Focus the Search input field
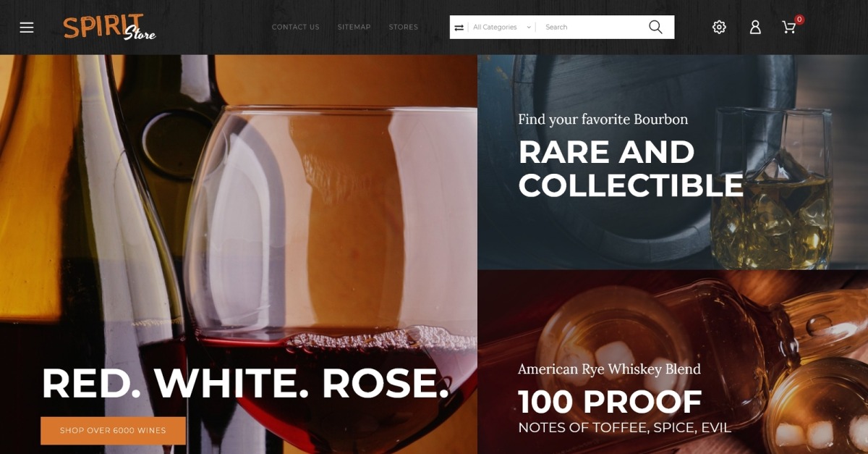 pos(592,27)
